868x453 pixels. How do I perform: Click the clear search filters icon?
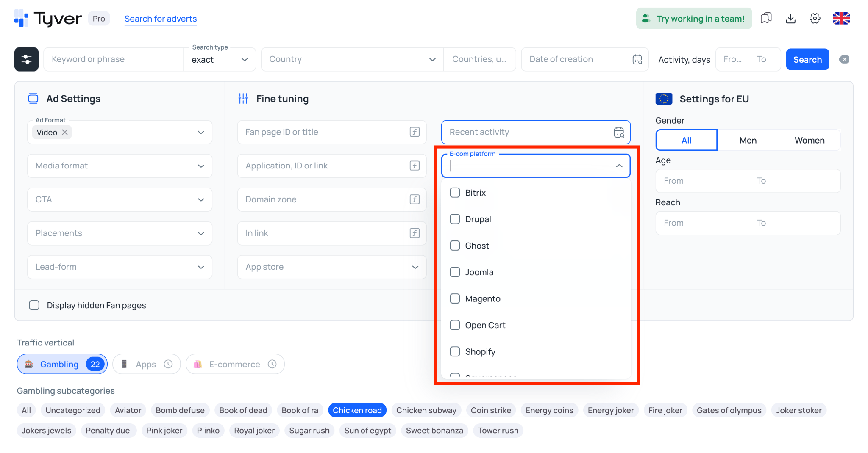[844, 59]
